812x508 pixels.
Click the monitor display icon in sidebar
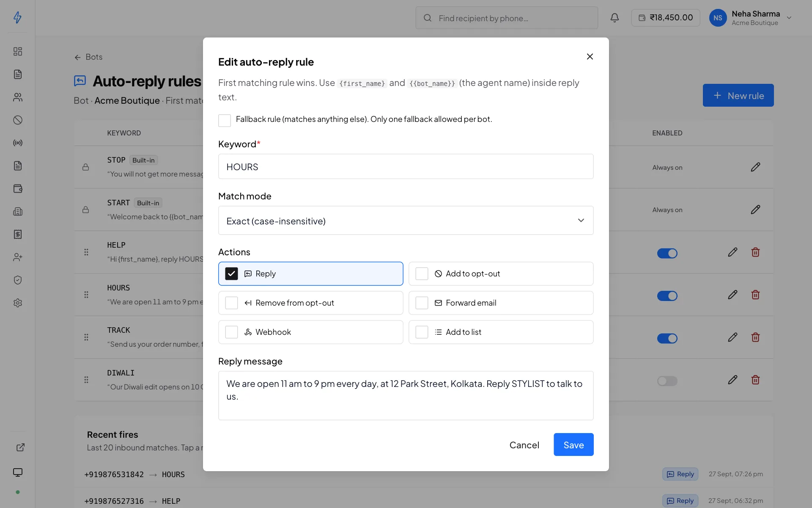coord(17,472)
